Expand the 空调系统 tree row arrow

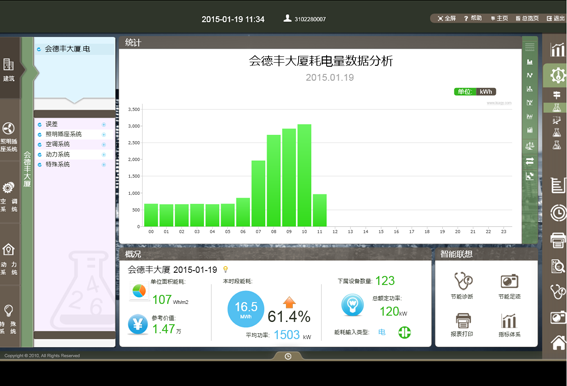coord(104,145)
